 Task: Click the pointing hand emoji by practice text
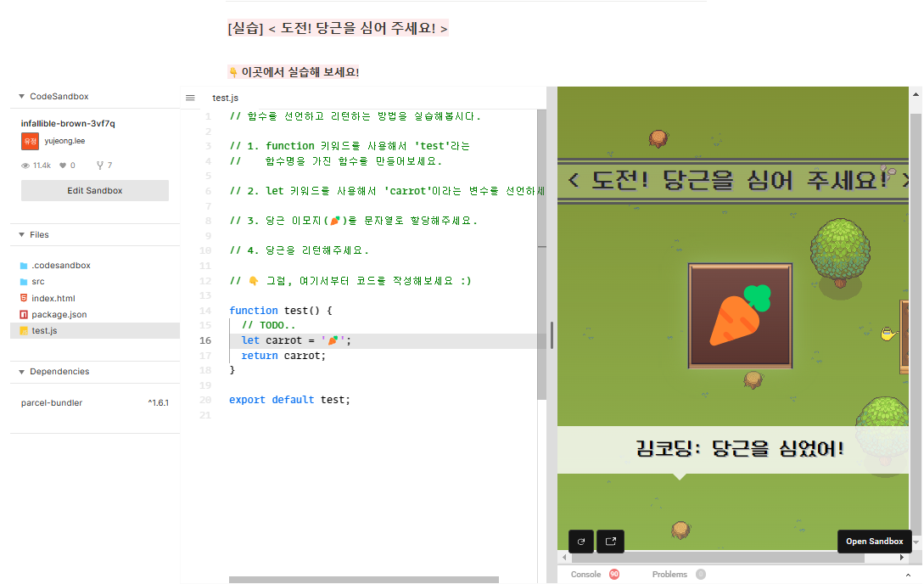pyautogui.click(x=233, y=72)
